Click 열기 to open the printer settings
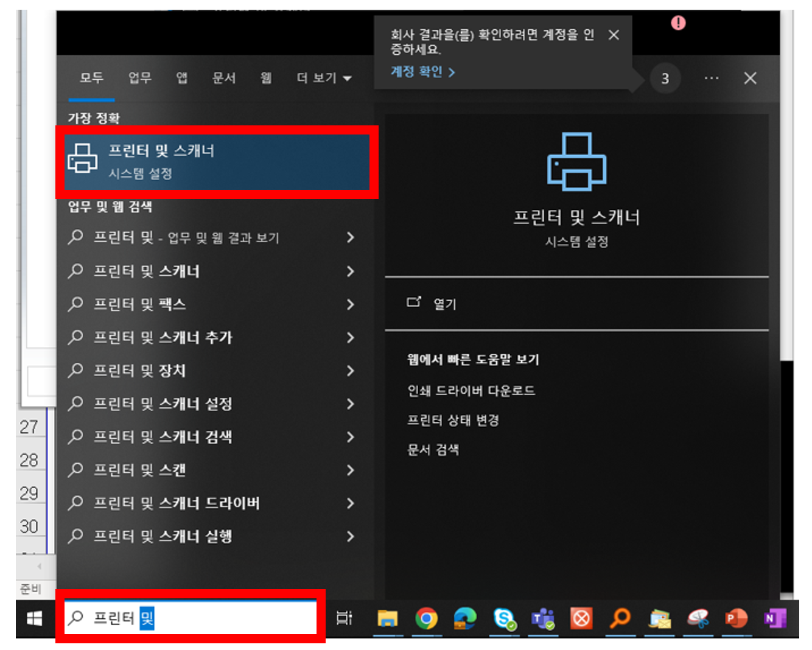Image resolution: width=812 pixels, height=650 pixels. 445,304
